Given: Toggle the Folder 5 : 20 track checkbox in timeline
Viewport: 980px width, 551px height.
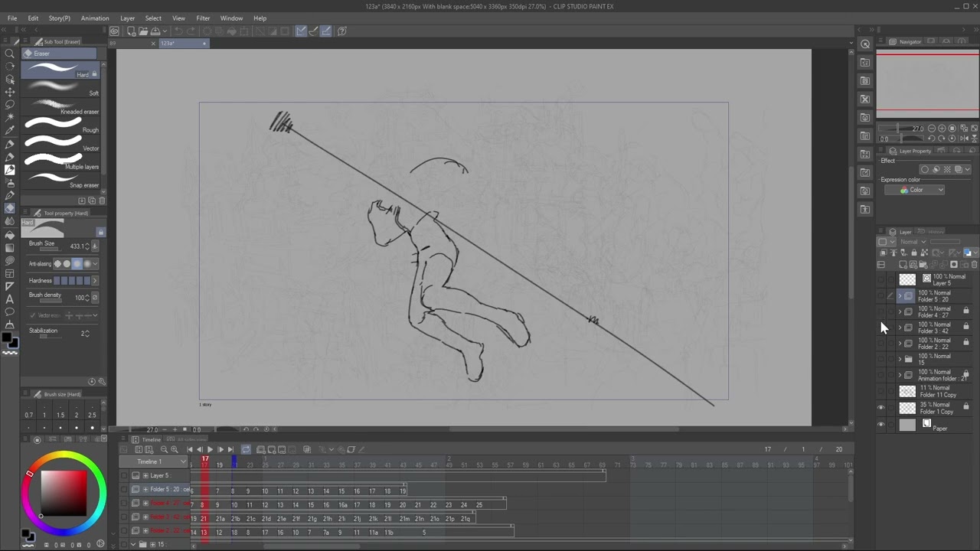Looking at the screenshot, I should (124, 489).
